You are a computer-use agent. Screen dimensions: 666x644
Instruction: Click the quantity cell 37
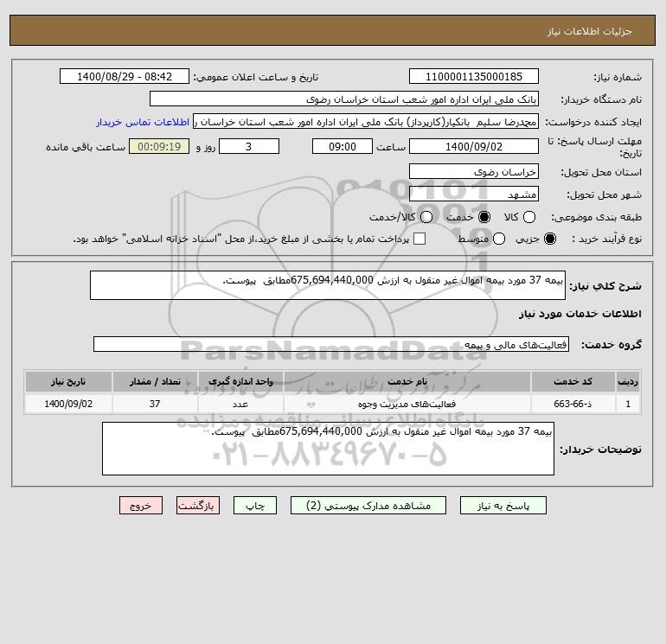tap(155, 404)
